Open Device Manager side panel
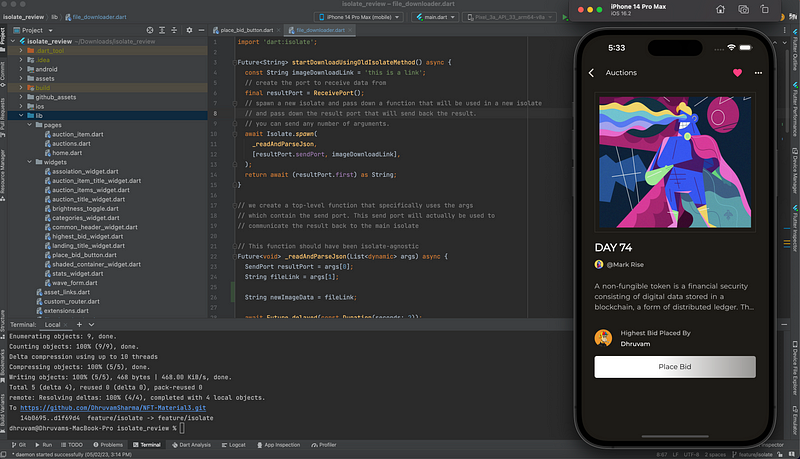 tap(795, 170)
